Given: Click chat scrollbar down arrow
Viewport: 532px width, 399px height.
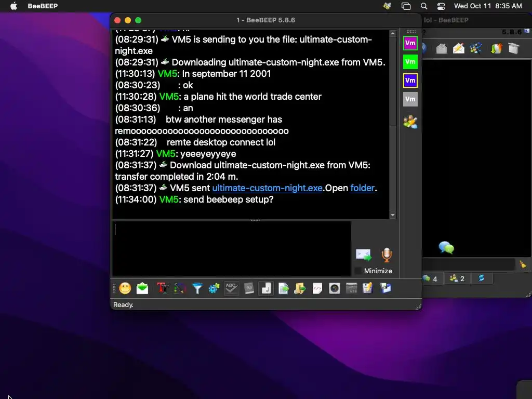Looking at the screenshot, I should tap(393, 215).
